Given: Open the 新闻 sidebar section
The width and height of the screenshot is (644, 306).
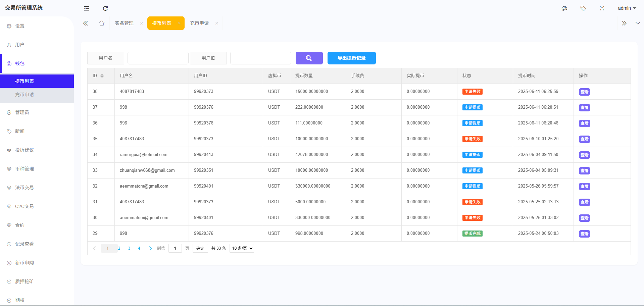Looking at the screenshot, I should [20, 131].
